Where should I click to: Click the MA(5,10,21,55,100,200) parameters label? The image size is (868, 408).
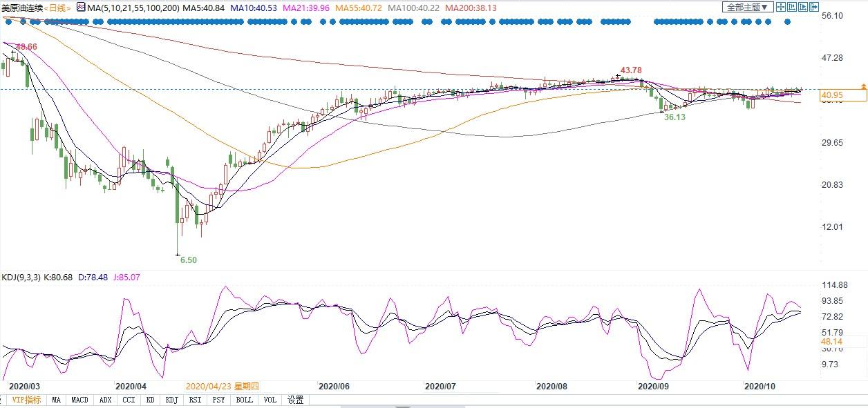pos(133,8)
